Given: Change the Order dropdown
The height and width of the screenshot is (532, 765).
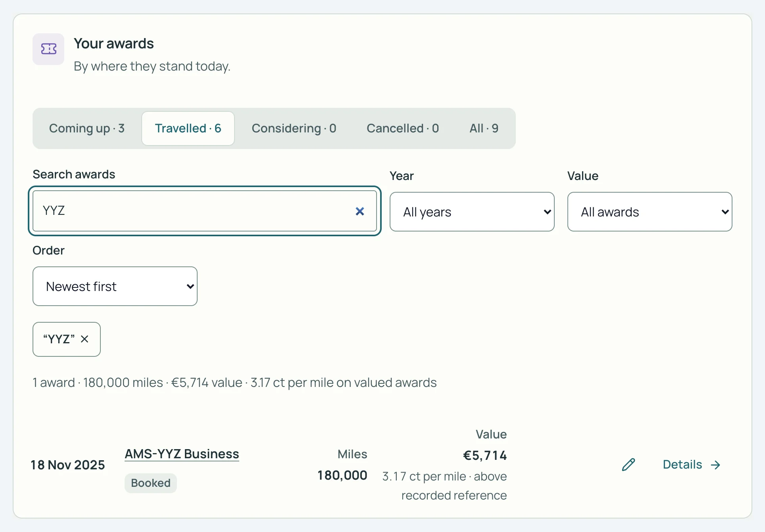Looking at the screenshot, I should point(115,286).
